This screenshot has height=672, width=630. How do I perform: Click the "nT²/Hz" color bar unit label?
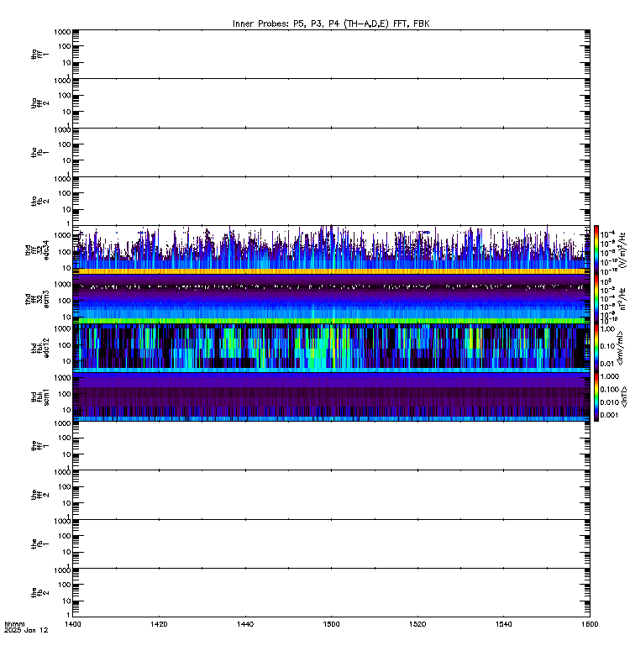(622, 299)
